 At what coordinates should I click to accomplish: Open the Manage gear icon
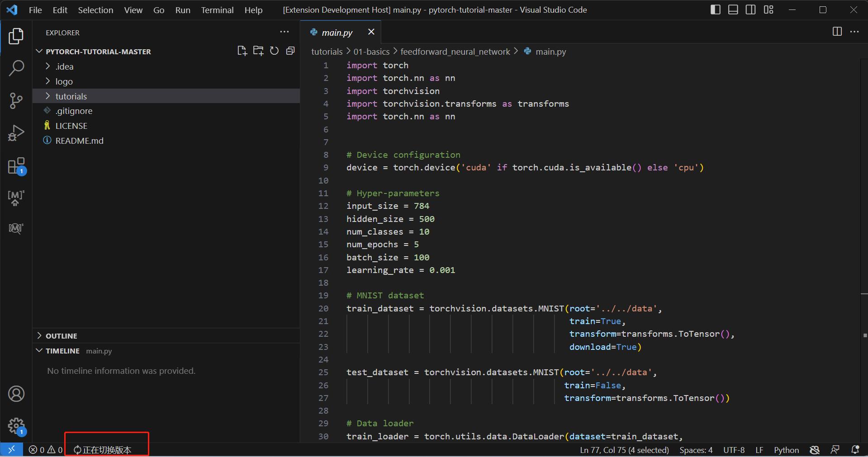(16, 426)
